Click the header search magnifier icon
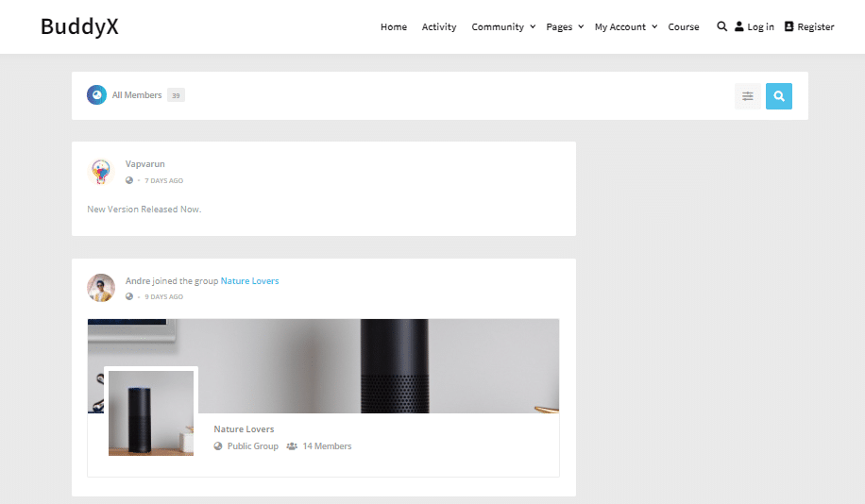Image resolution: width=865 pixels, height=504 pixels. pyautogui.click(x=721, y=26)
